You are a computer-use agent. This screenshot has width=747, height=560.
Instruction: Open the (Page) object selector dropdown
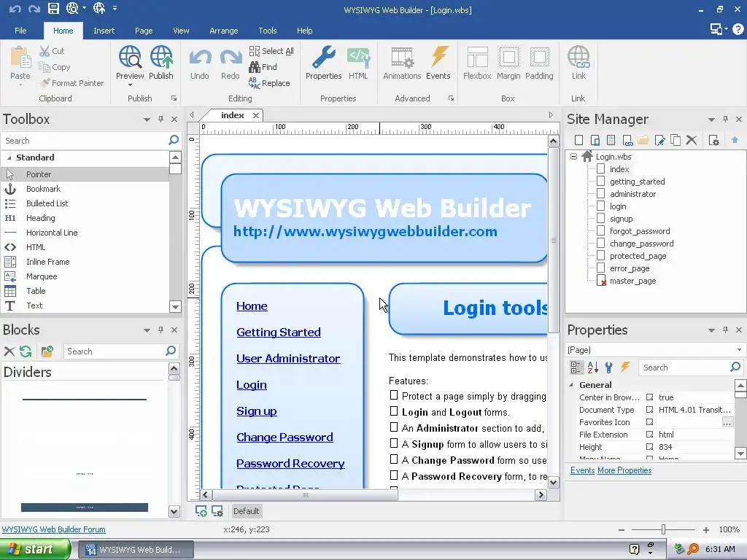(739, 350)
